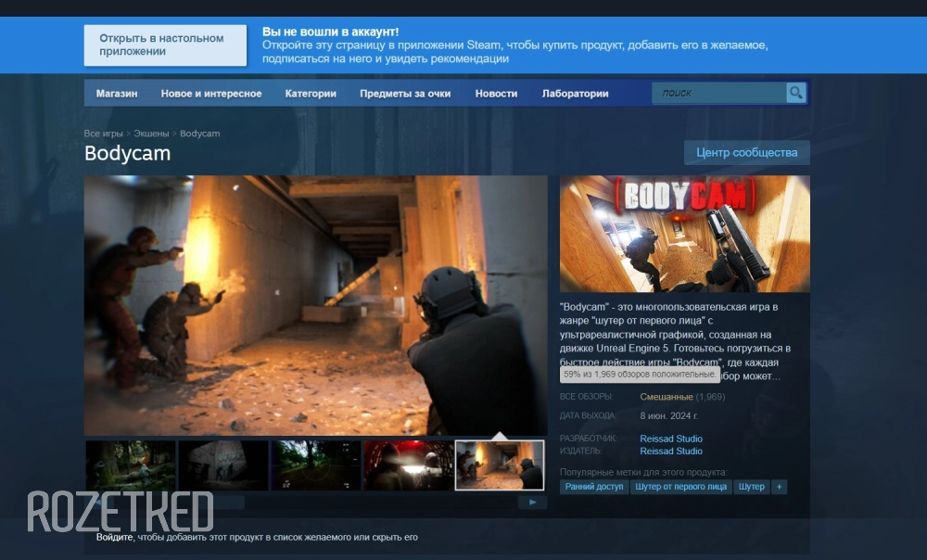Open the Предметы за очки tab
927x560 pixels.
point(405,94)
